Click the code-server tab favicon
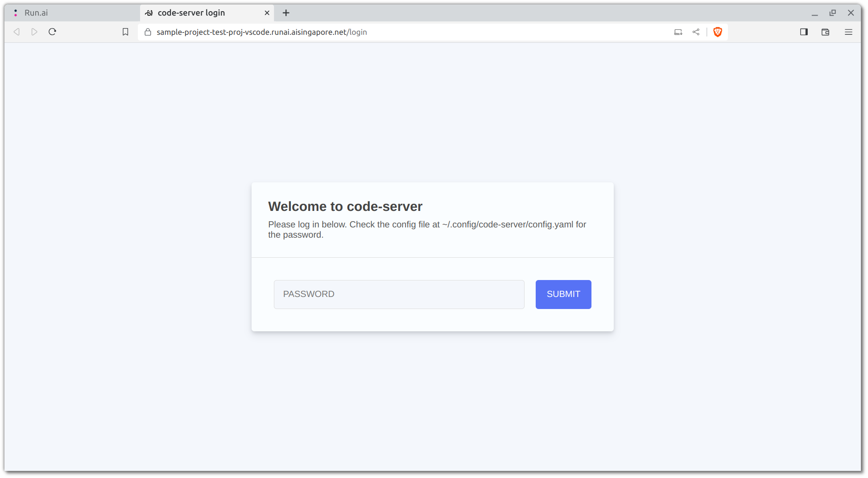Image resolution: width=868 pixels, height=478 pixels. [x=149, y=13]
